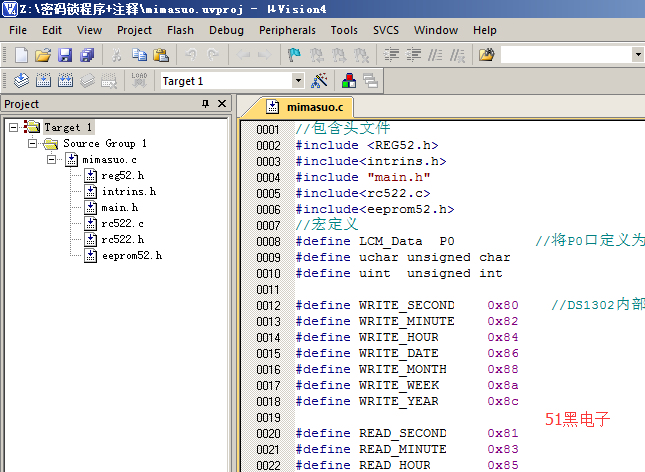Indent selected lines icon
Screen dimensions: 645x472
(x=391, y=55)
